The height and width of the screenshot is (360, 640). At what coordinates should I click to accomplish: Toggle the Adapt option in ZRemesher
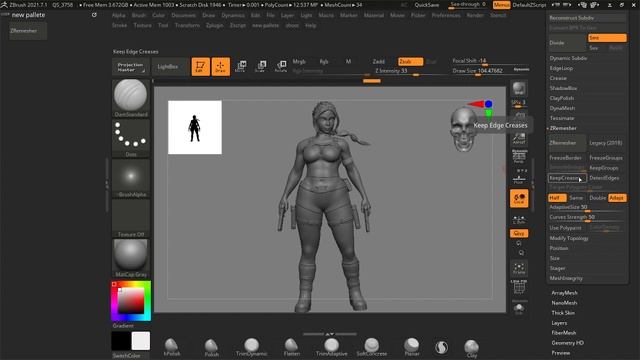617,198
